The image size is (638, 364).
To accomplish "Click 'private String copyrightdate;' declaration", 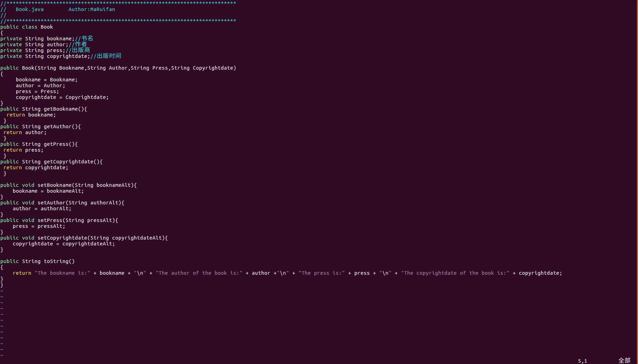I will coord(45,56).
